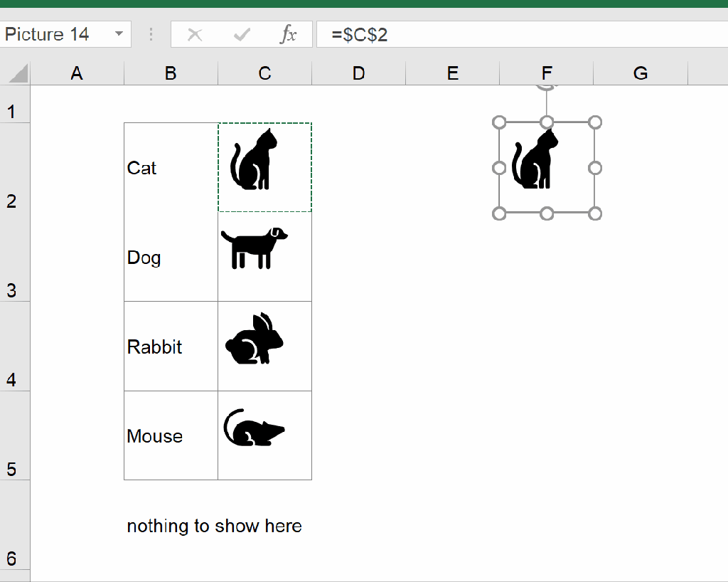The image size is (728, 582).
Task: Click the Enter (checkmark) formula bar icon
Action: pyautogui.click(x=242, y=33)
